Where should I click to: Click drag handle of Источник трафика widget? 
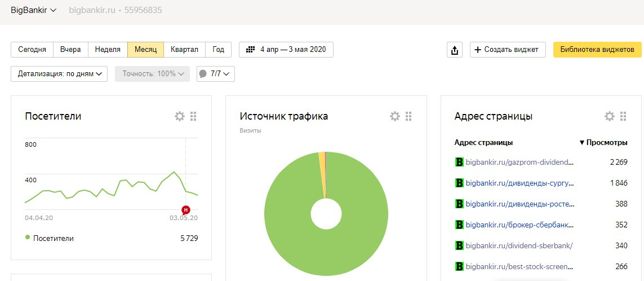tap(408, 116)
